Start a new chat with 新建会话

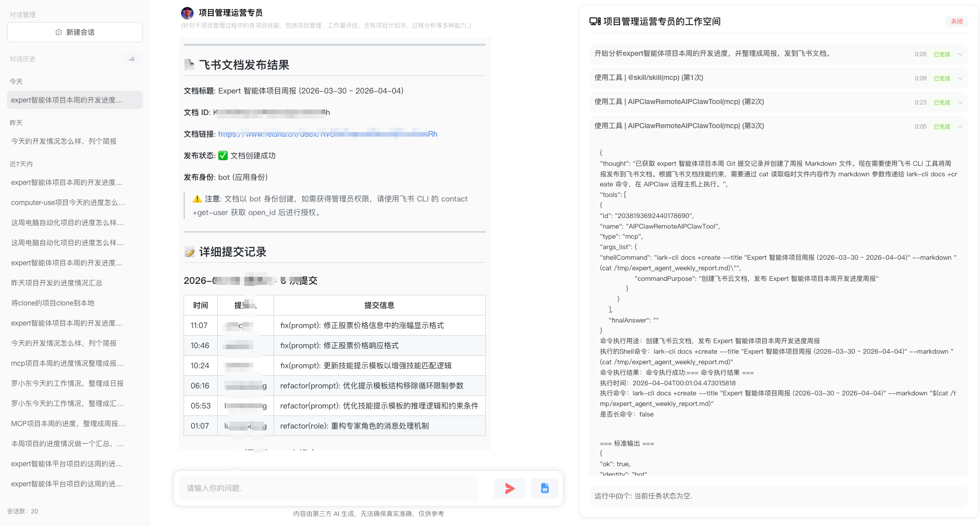coord(75,32)
